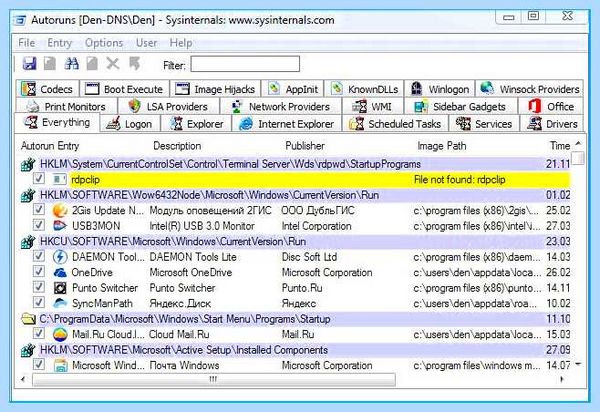Toggle the OneDrive entry checkbox
The image size is (600, 412).
[39, 272]
